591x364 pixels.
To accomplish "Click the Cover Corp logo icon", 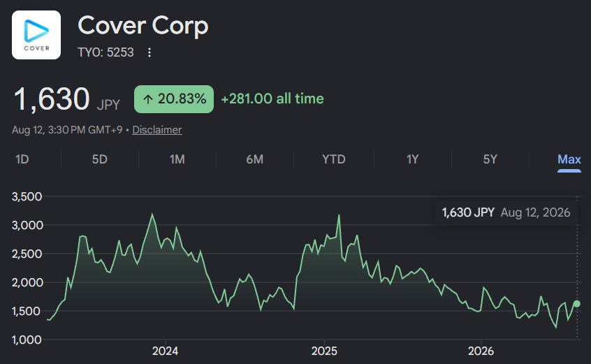I will (x=36, y=35).
